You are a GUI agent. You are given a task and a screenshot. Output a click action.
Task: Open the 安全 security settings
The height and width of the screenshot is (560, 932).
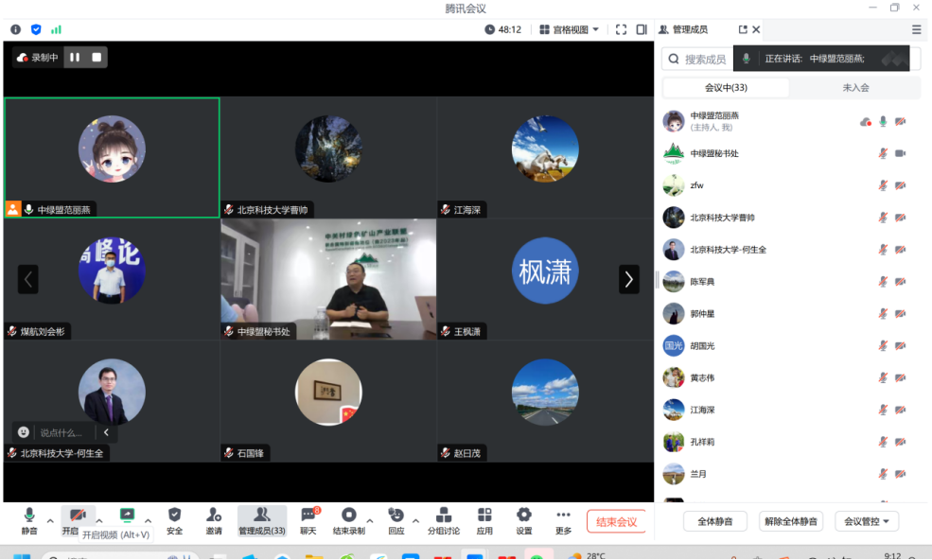(x=175, y=521)
